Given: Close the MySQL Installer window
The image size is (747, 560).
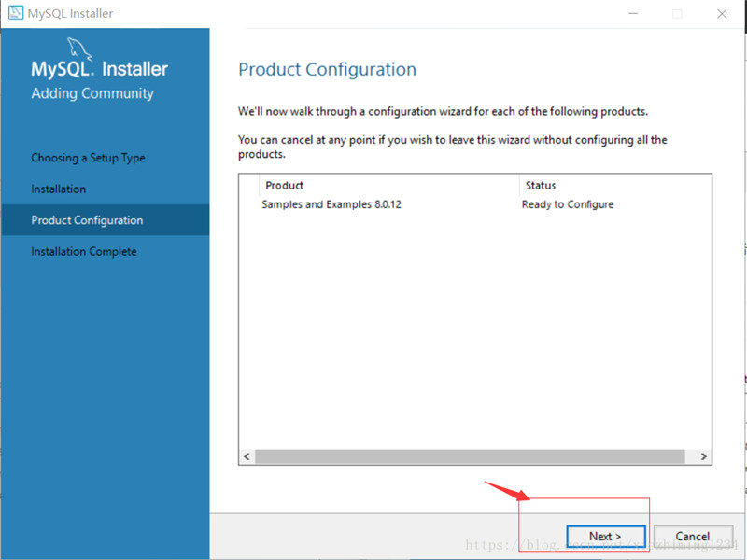Looking at the screenshot, I should [722, 14].
